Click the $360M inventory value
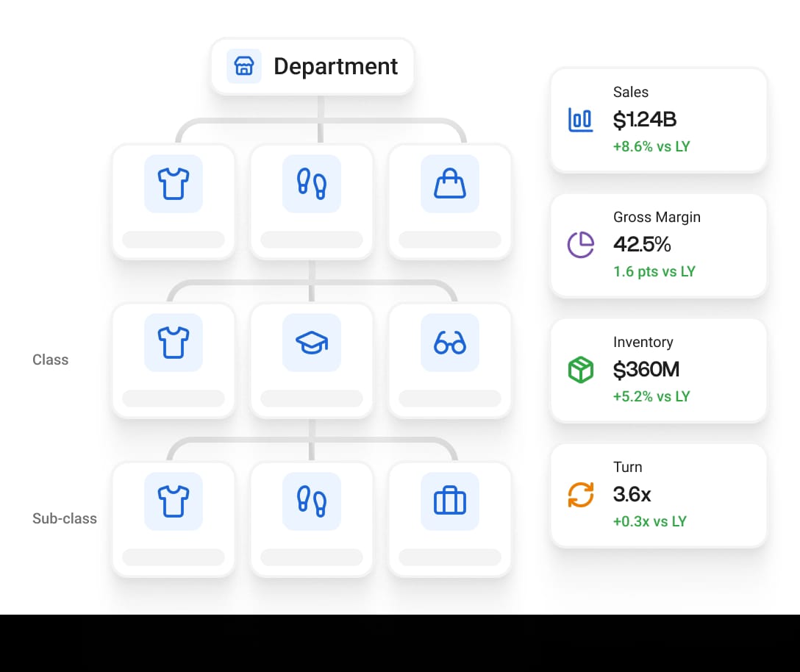800x672 pixels. click(646, 369)
